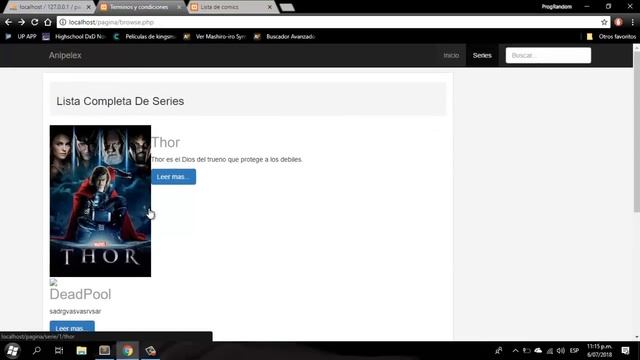640x360 pixels.
Task: Click the red extension icon beside address bar
Action: [x=619, y=22]
